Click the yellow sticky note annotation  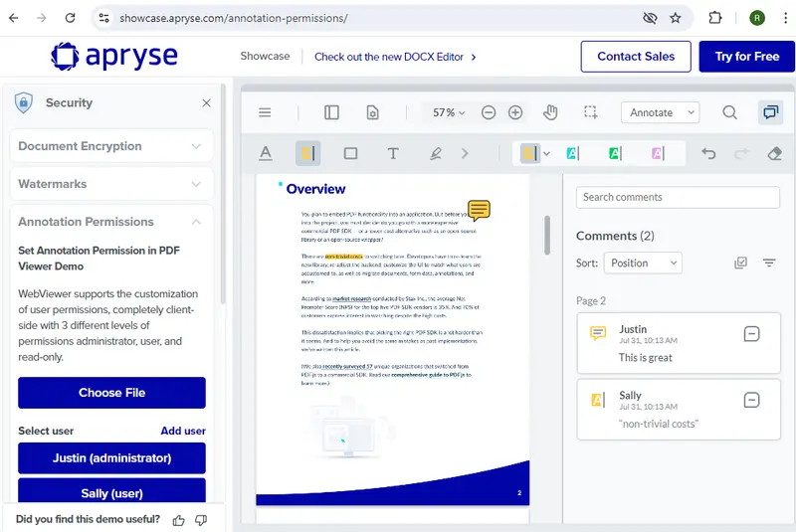click(x=479, y=210)
